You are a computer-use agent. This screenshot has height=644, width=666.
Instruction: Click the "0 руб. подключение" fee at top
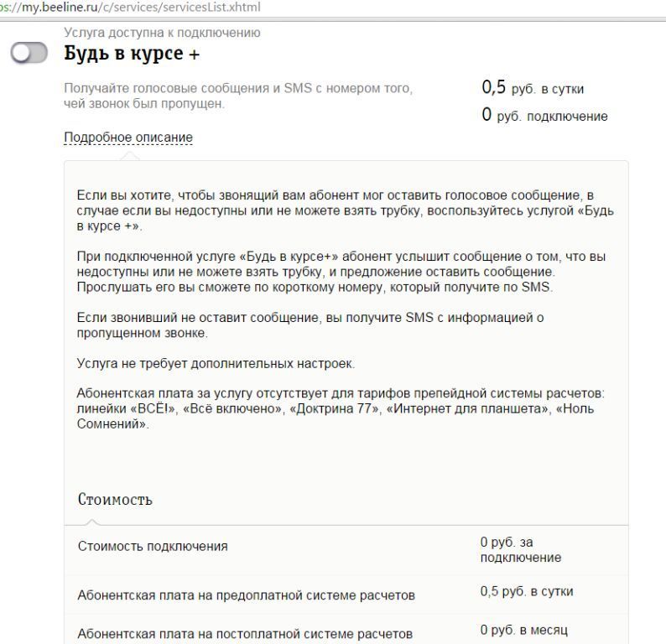click(x=544, y=116)
